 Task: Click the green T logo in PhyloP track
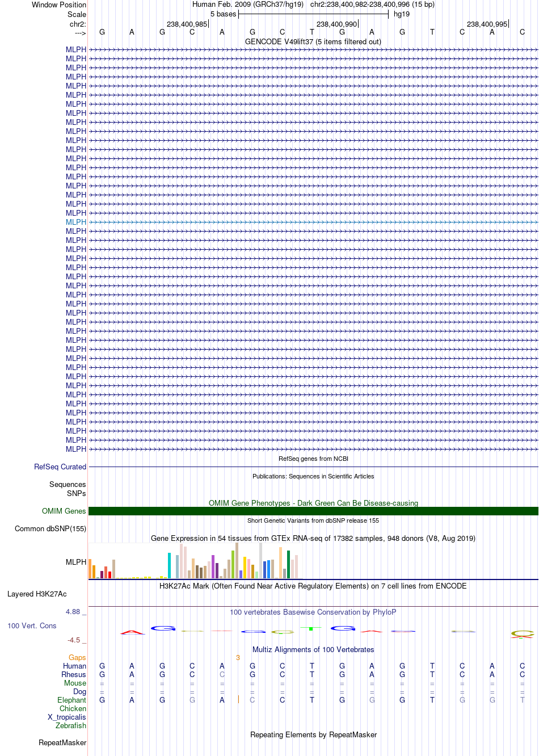(311, 628)
